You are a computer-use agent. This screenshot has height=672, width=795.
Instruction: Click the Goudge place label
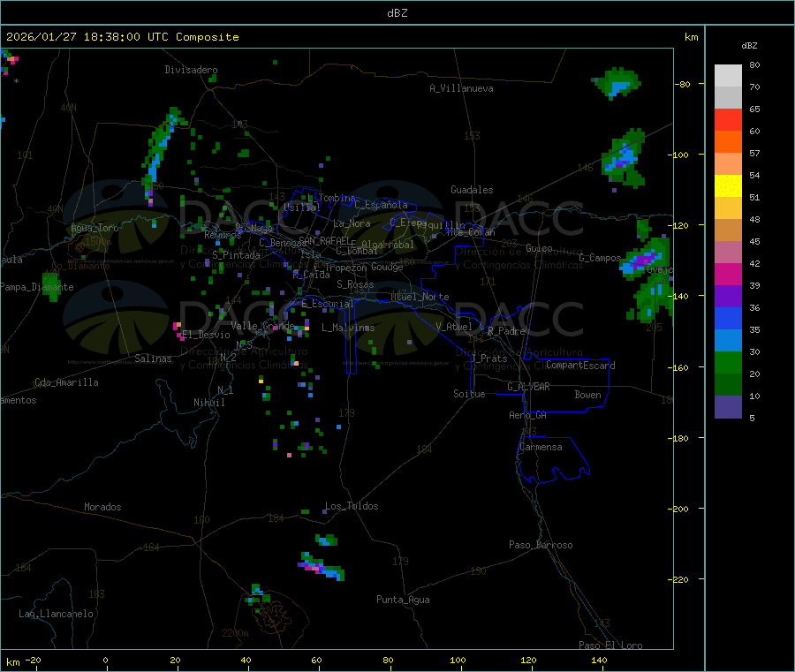[x=387, y=267]
